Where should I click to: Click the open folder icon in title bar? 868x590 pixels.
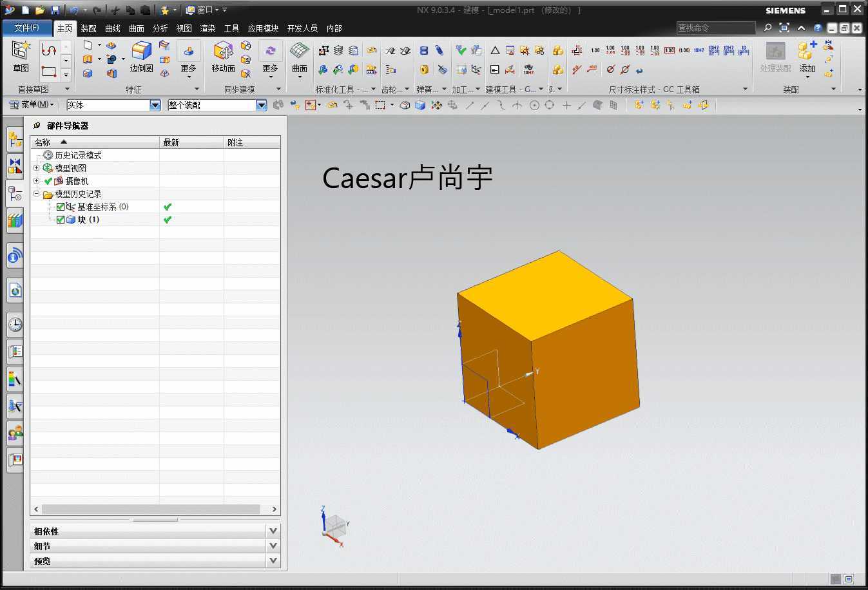click(x=40, y=10)
